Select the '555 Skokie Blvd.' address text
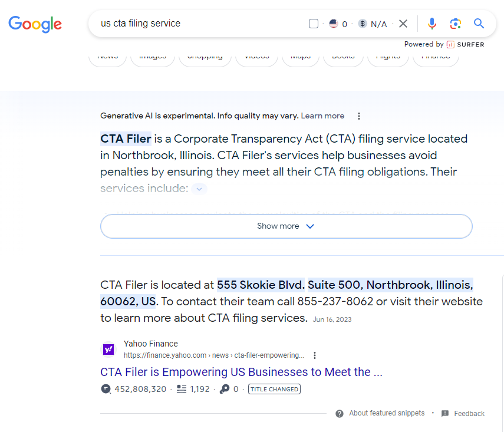 (x=261, y=285)
